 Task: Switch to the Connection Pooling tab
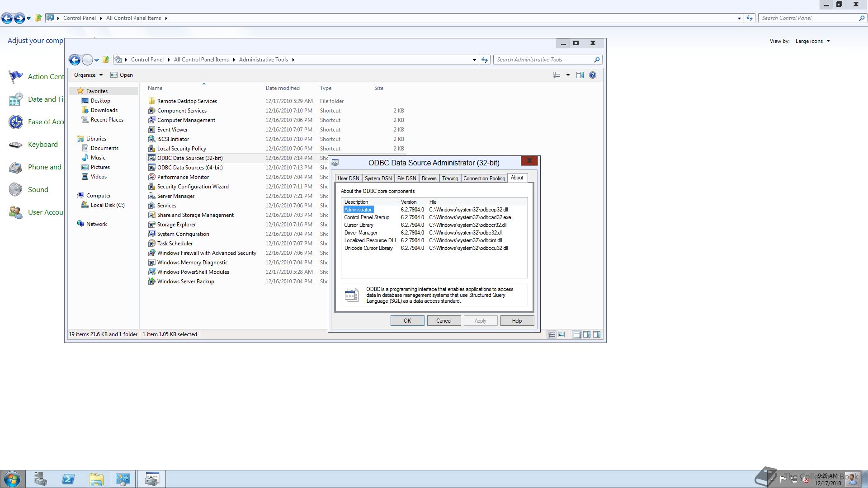coord(484,178)
